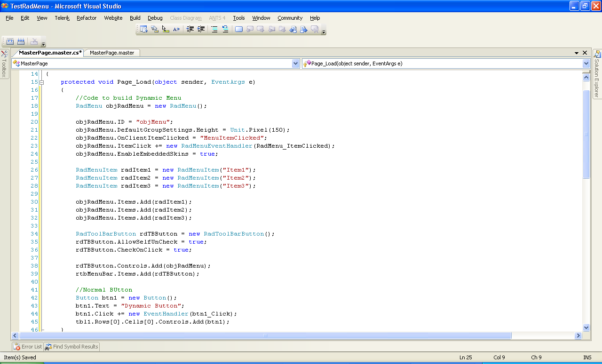Show the active files list arrow
The width and height of the screenshot is (602, 364).
577,53
